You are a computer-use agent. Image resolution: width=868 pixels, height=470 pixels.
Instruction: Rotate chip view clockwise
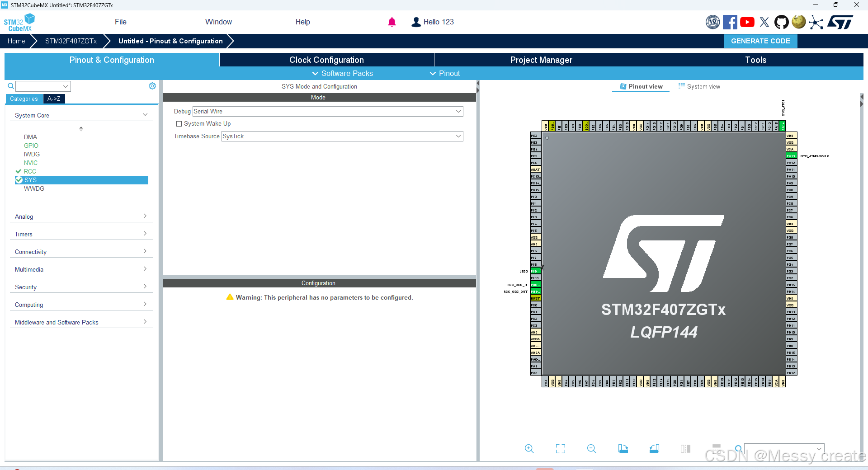pos(623,449)
